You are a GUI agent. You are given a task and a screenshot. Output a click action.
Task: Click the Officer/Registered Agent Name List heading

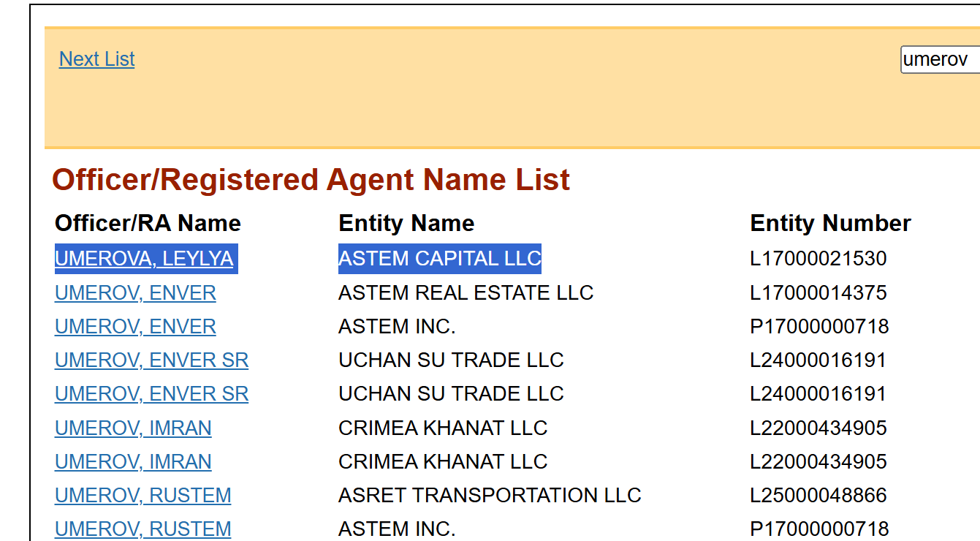[x=311, y=180]
